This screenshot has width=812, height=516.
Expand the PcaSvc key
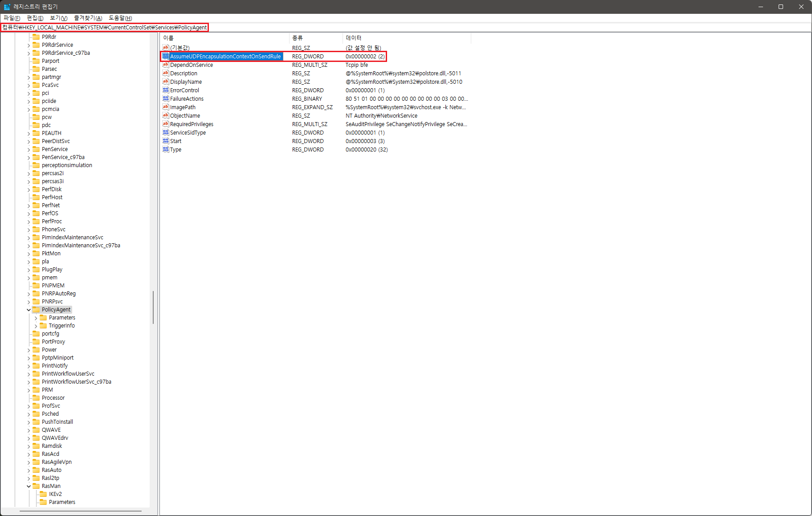coord(29,85)
